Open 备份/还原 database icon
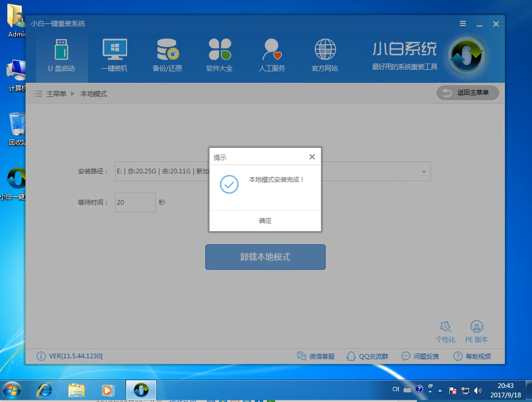Viewport: 532px width, 402px height. point(167,50)
